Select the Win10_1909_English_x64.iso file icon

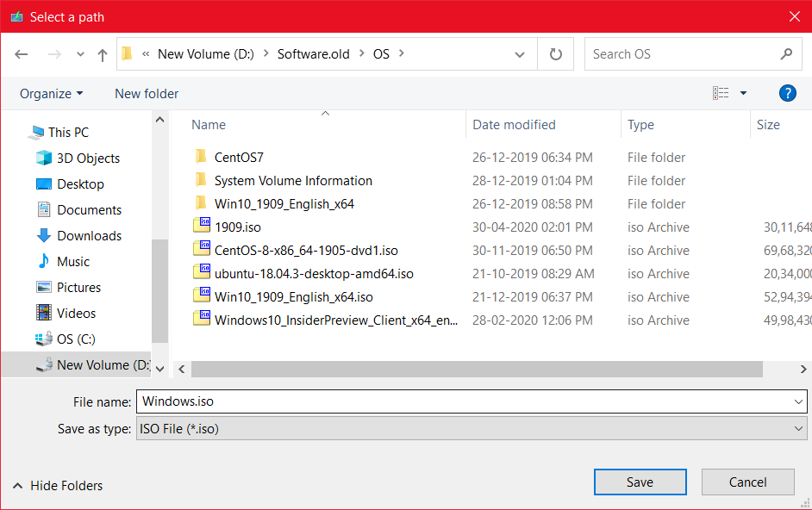(x=202, y=295)
